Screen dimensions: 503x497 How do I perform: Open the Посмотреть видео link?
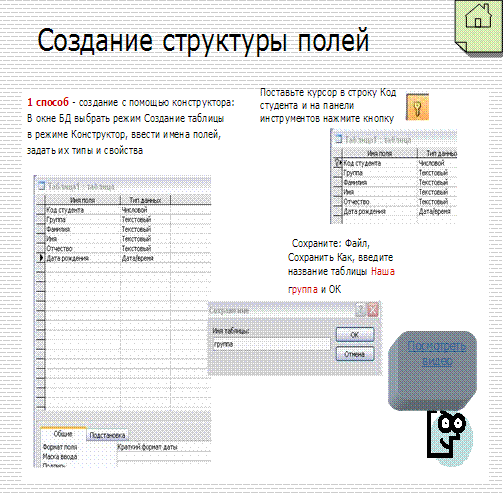pyautogui.click(x=437, y=353)
